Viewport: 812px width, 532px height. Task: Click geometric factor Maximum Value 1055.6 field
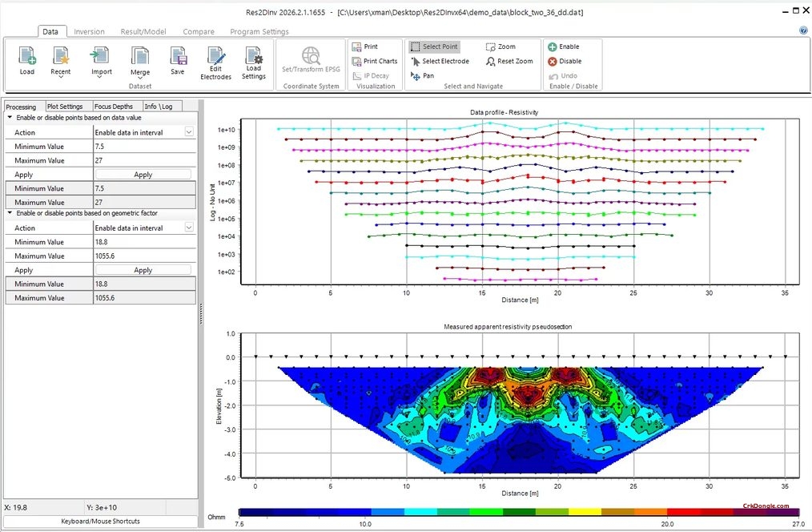144,256
